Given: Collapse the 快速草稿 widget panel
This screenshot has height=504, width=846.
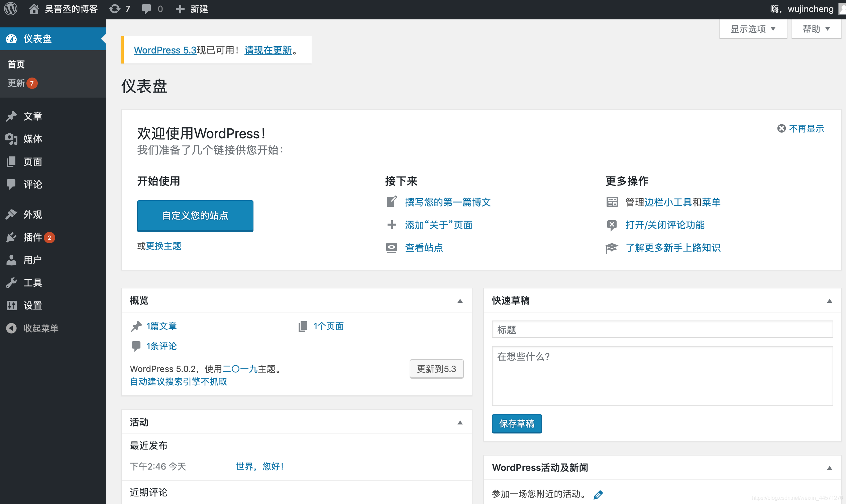Looking at the screenshot, I should [829, 300].
